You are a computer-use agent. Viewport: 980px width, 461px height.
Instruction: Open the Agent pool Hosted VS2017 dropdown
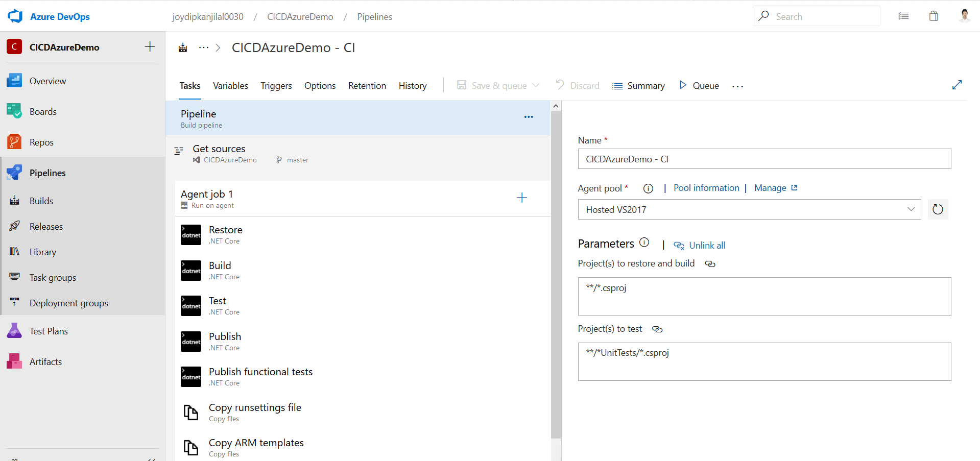[749, 209]
